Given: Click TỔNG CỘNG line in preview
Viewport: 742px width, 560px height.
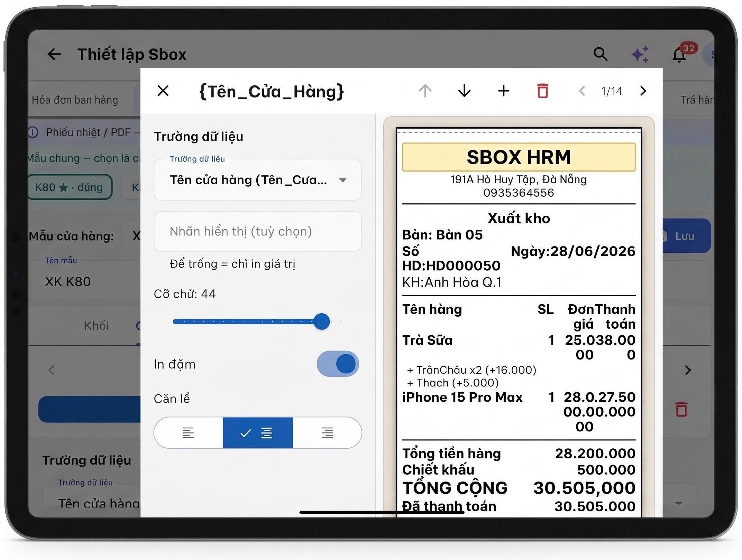Looking at the screenshot, I should (x=519, y=488).
